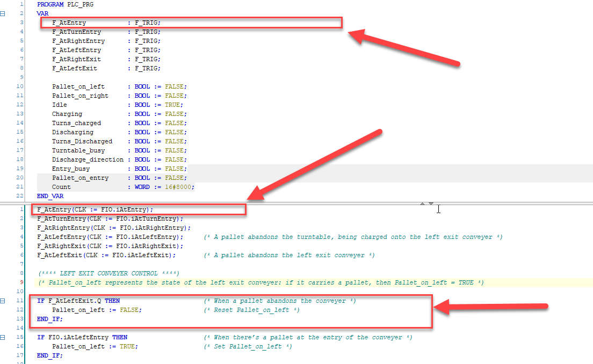Collapse the IF FIO.iAtLeftEntry block
593x364 pixels.
point(3,337)
